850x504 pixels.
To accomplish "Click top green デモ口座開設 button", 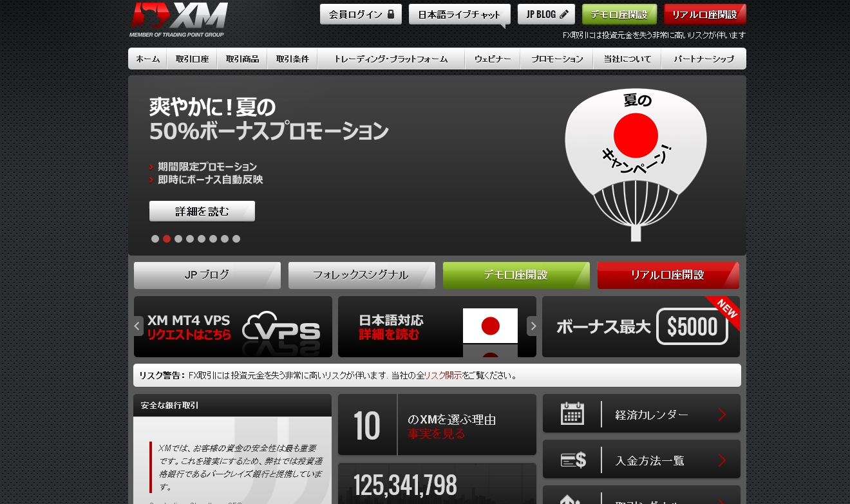I will click(619, 14).
